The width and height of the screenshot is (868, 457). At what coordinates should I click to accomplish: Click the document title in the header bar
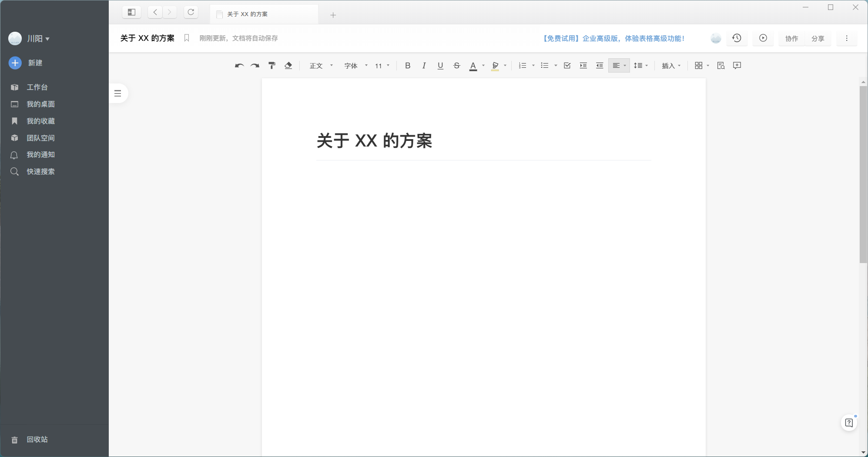coord(147,38)
